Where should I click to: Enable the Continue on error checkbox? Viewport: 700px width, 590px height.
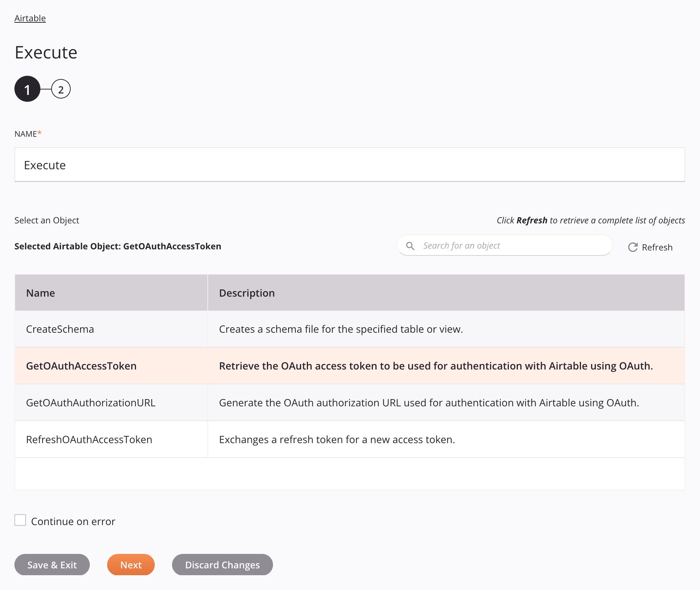20,520
